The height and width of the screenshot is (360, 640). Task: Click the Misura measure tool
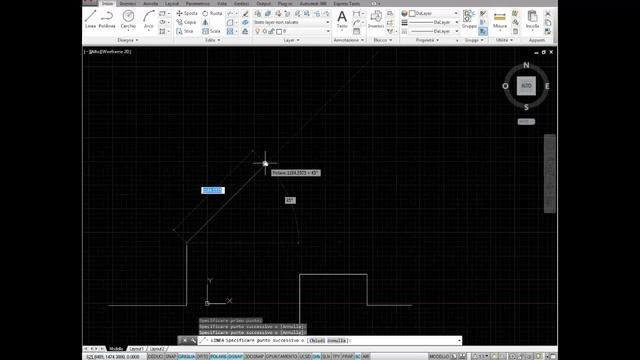[x=500, y=20]
